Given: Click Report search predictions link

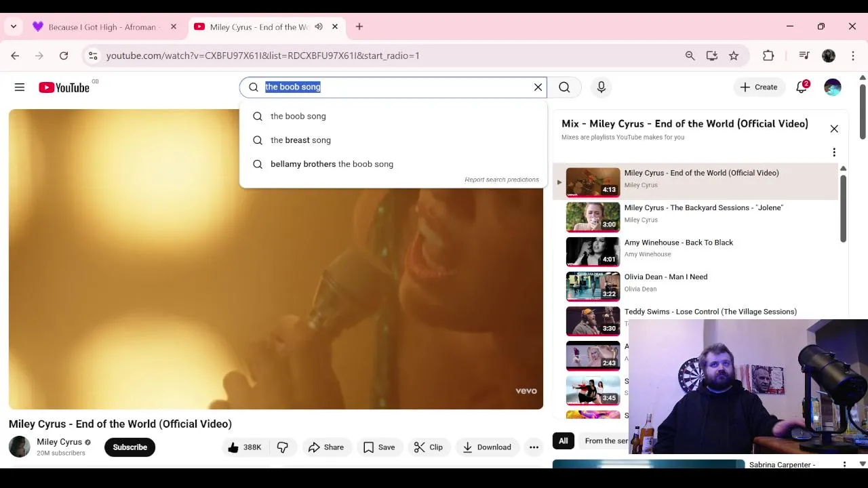Looking at the screenshot, I should (502, 180).
